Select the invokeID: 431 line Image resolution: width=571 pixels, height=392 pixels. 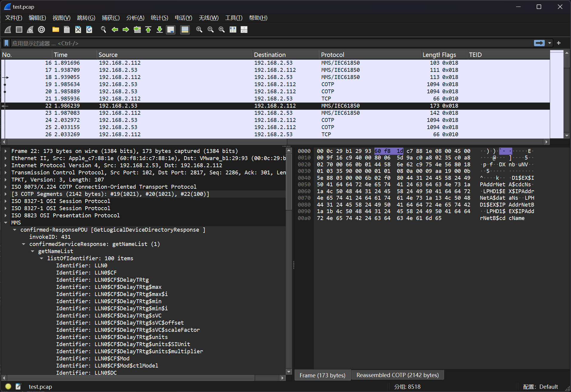[x=50, y=237]
